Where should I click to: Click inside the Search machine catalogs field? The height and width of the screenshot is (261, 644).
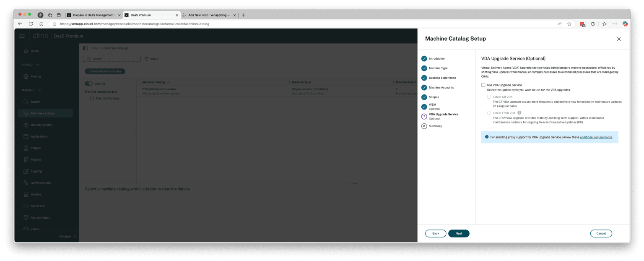[x=112, y=59]
